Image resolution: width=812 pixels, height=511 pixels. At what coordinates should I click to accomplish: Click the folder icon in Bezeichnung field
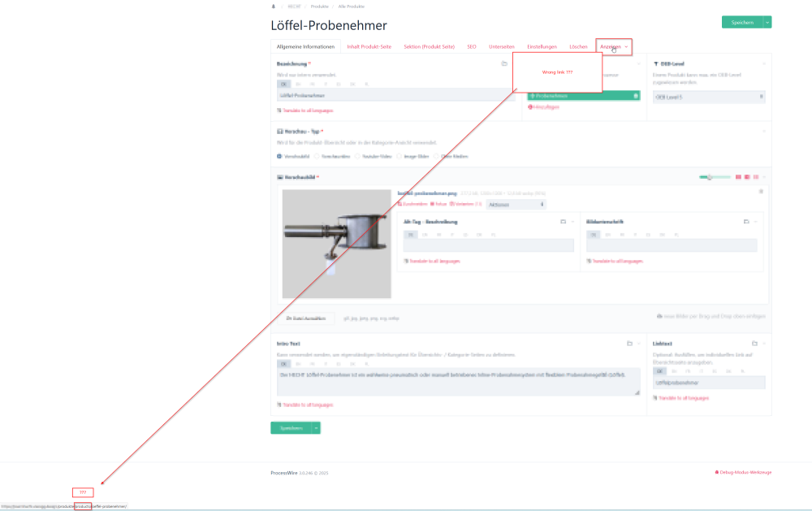click(504, 63)
